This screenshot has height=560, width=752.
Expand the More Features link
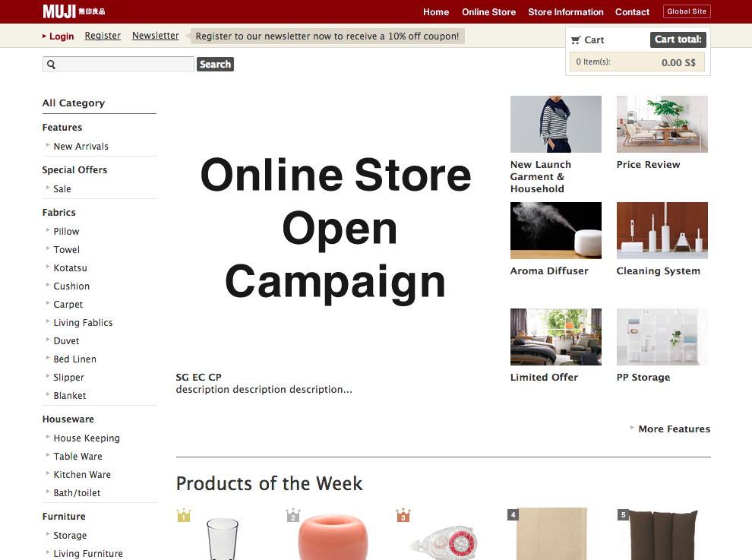tap(673, 429)
